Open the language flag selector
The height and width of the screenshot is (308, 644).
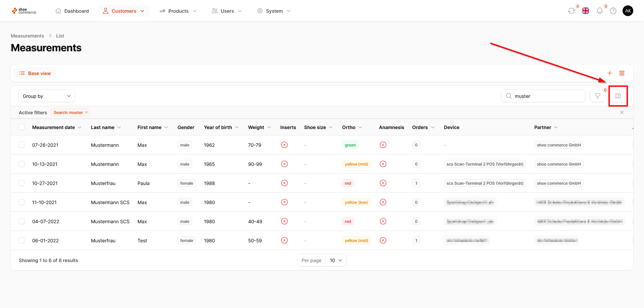(586, 11)
